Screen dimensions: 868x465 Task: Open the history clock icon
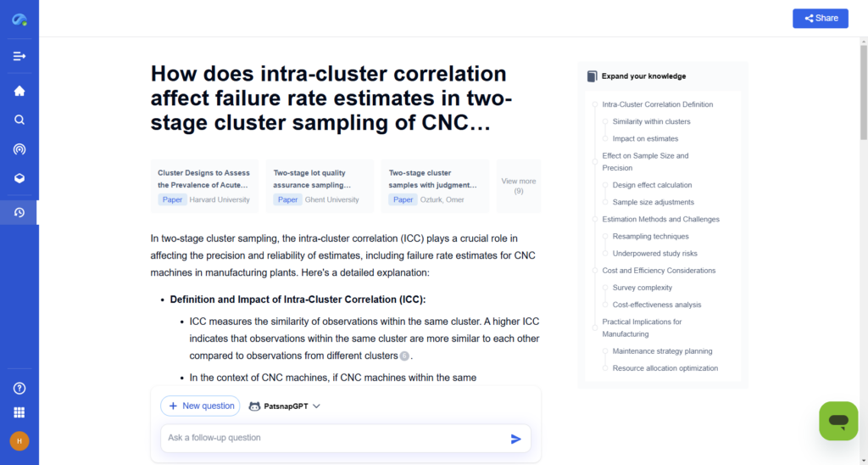[19, 212]
